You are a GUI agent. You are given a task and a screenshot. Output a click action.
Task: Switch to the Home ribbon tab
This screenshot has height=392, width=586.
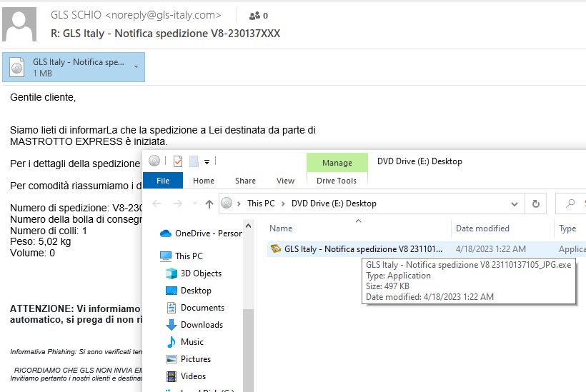tap(204, 181)
